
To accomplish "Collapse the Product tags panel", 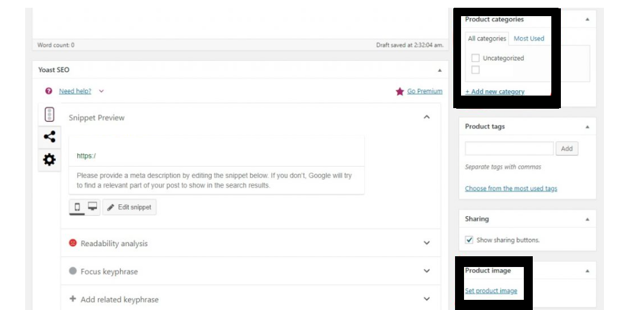I will coord(587,127).
